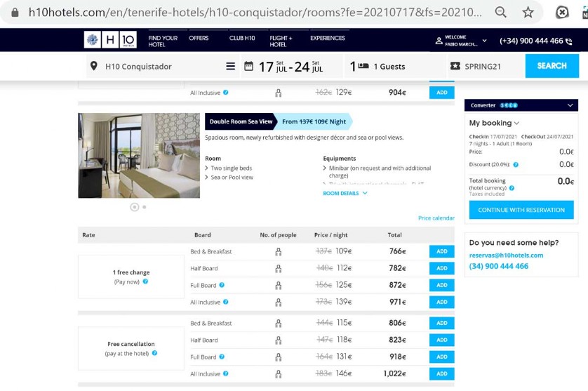Expand the My booking chevron
Screen dimensions: 588x391
point(516,123)
